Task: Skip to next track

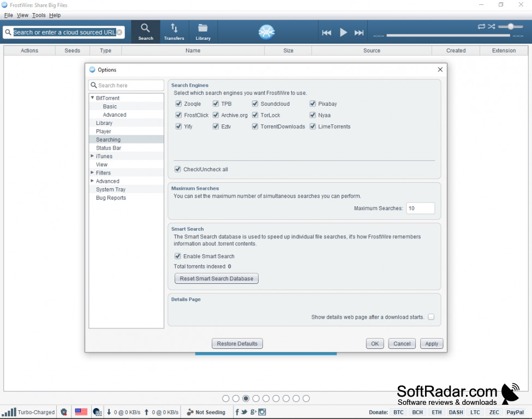Action: point(359,33)
